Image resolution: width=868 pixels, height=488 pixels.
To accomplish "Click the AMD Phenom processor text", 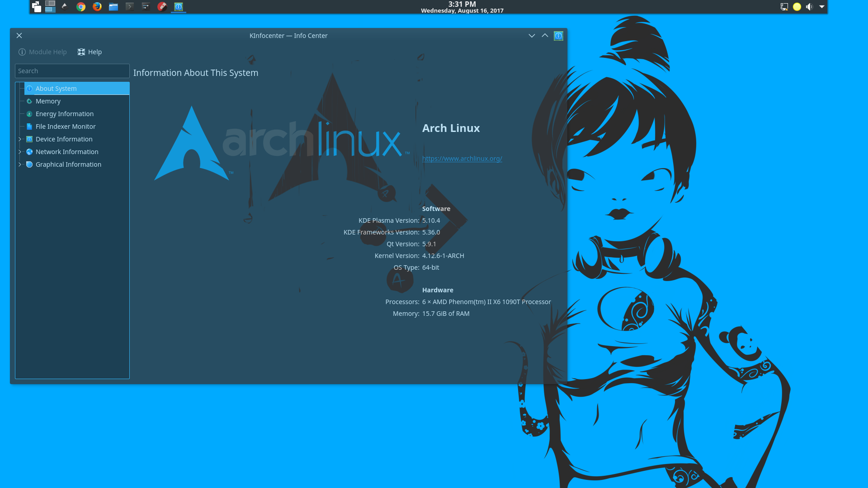I will pyautogui.click(x=486, y=302).
